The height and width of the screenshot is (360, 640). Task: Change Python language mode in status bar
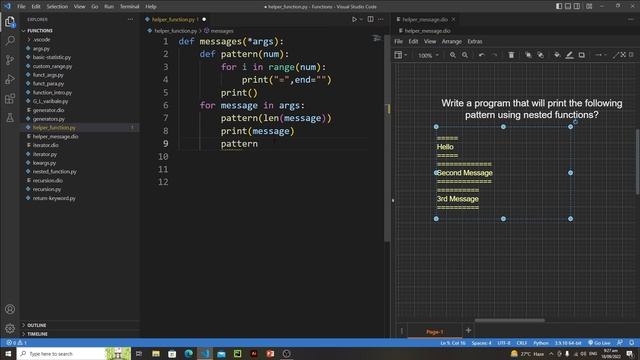pyautogui.click(x=541, y=343)
